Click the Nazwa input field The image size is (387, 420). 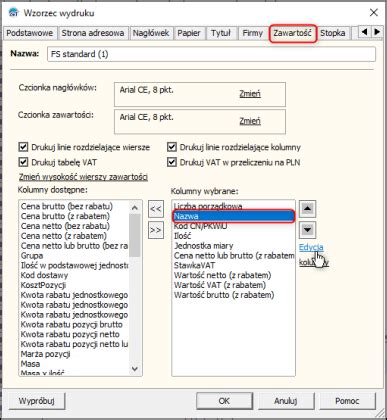(x=211, y=54)
